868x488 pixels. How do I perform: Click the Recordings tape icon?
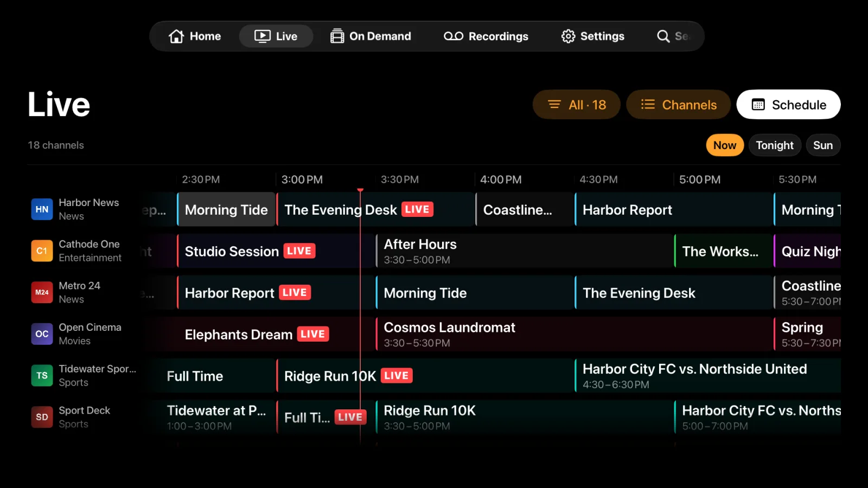point(454,36)
